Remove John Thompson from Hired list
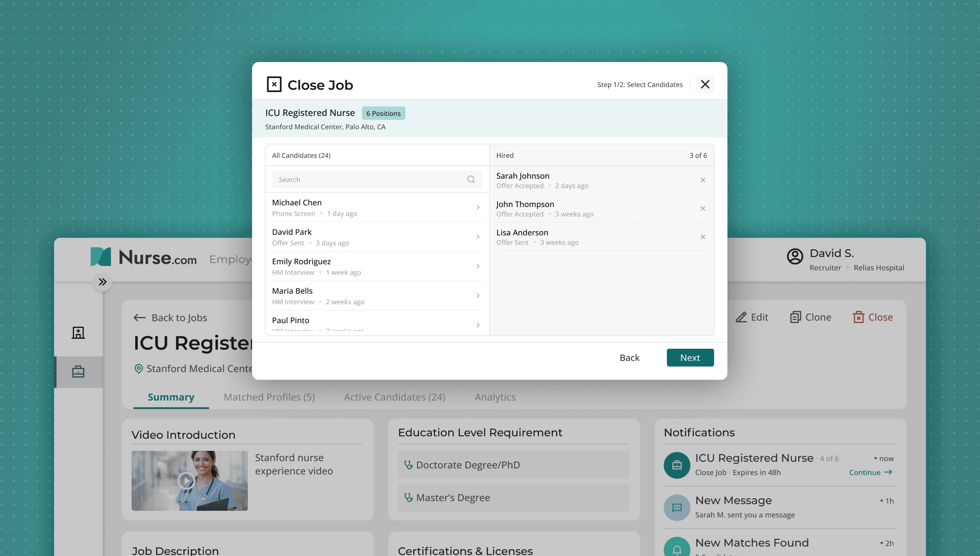980x556 pixels. point(703,208)
